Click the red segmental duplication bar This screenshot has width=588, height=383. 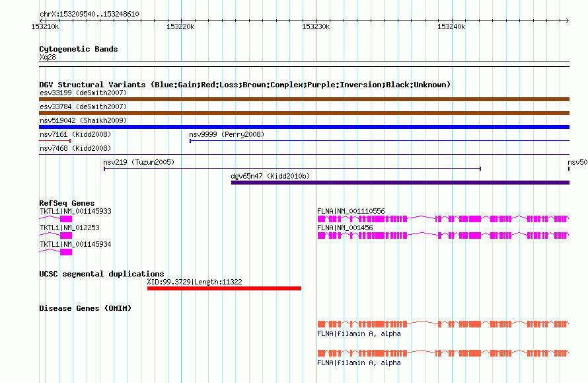coord(224,288)
